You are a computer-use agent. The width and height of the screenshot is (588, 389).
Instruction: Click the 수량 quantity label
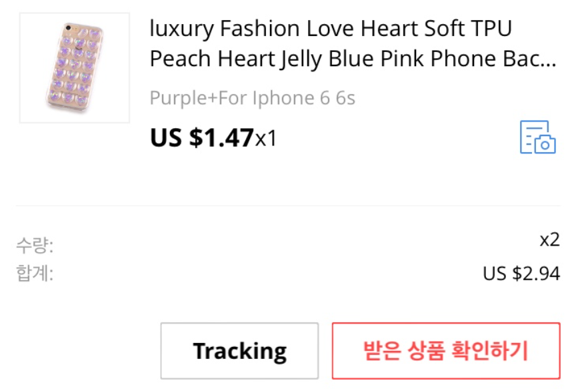pos(34,246)
